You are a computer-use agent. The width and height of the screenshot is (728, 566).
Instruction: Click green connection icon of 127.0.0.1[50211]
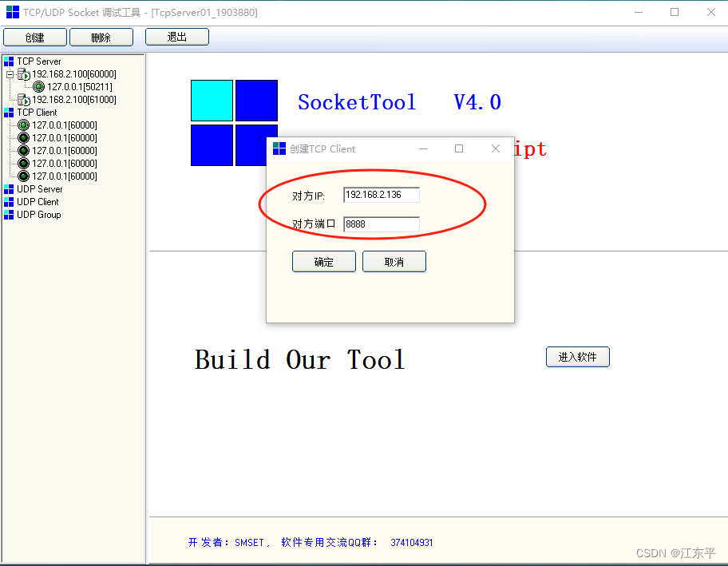38,86
